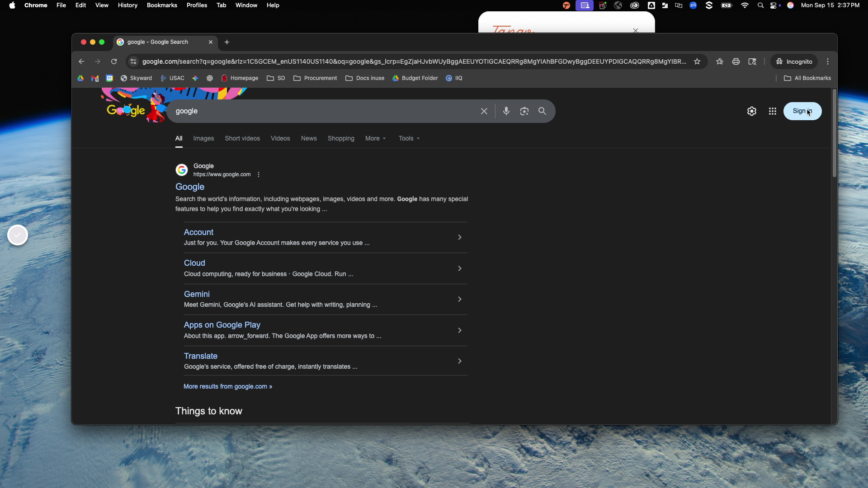
Task: Expand the Gemini sitelink chevron
Action: [x=459, y=299]
